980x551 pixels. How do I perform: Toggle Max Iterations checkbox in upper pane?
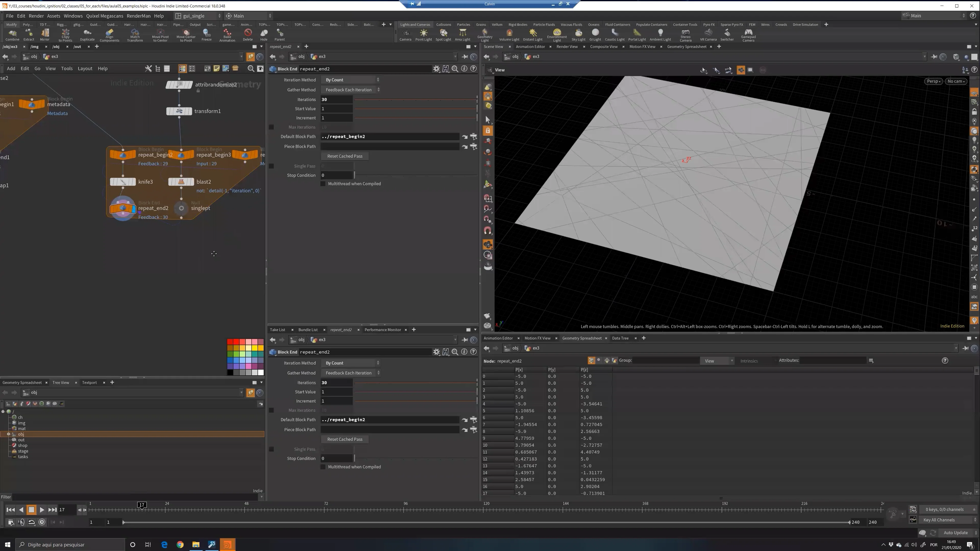(271, 127)
